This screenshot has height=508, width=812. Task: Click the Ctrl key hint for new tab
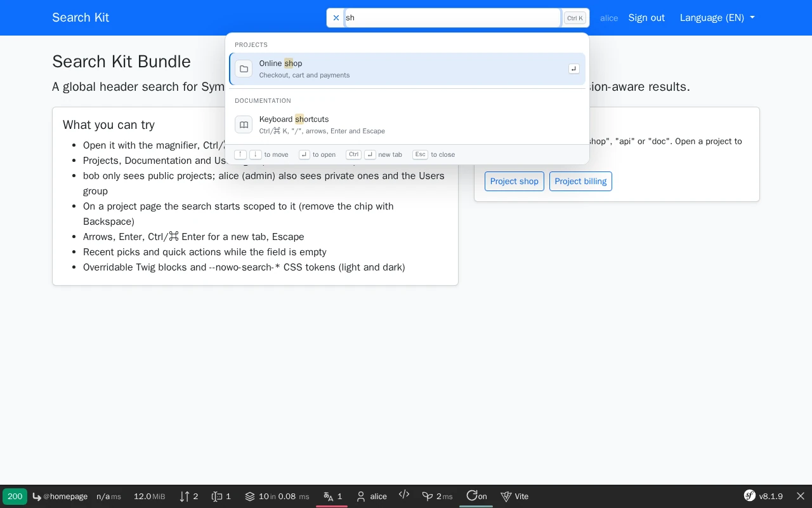pyautogui.click(x=353, y=154)
